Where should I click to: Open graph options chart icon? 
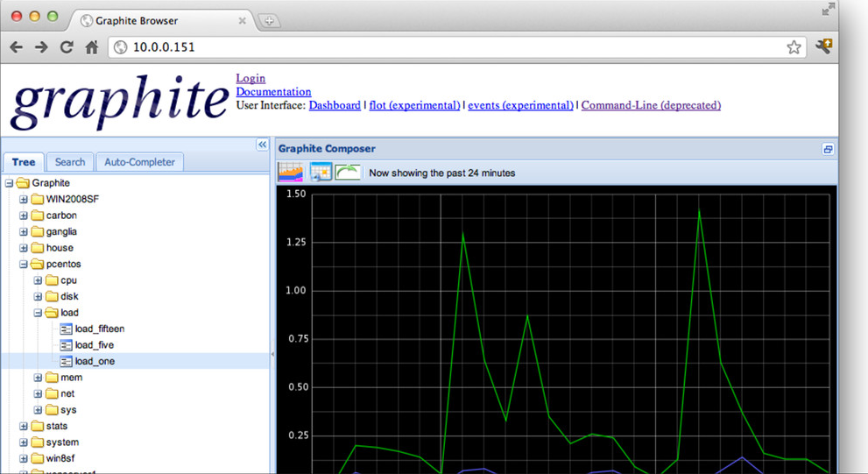point(291,173)
